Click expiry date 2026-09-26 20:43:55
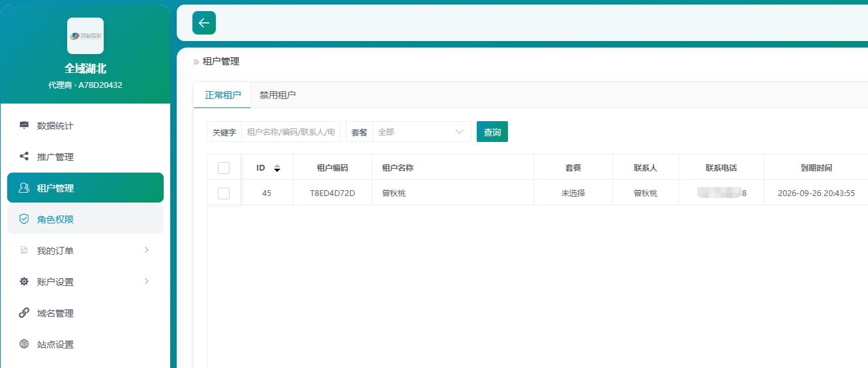The width and height of the screenshot is (868, 368). click(816, 193)
